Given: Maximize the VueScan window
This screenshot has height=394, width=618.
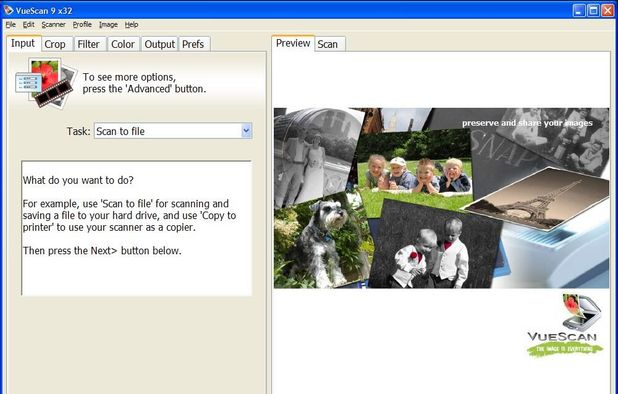Looking at the screenshot, I should [x=593, y=10].
